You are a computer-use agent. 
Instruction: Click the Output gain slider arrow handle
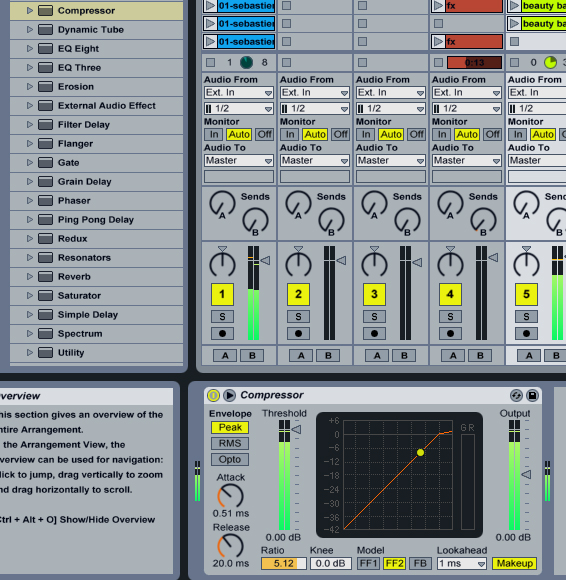pos(526,474)
